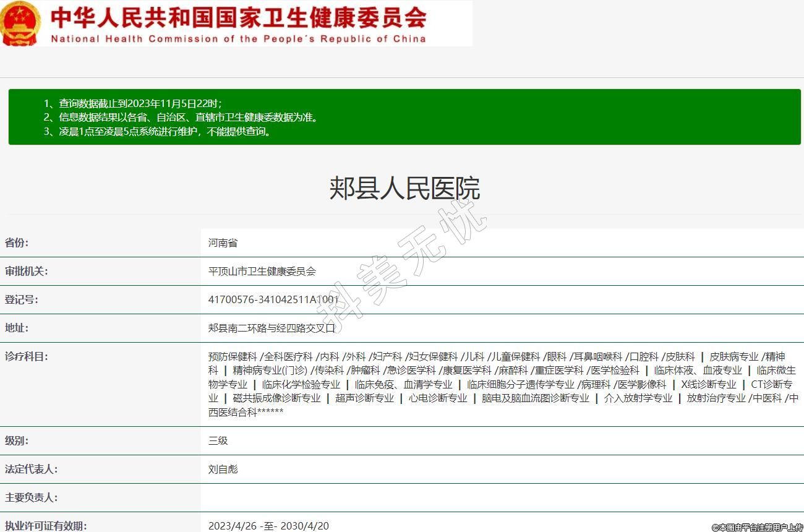Click the 平顶山市卫生健康委员会 approval authority value
Image resolution: width=804 pixels, height=532 pixels.
262,271
